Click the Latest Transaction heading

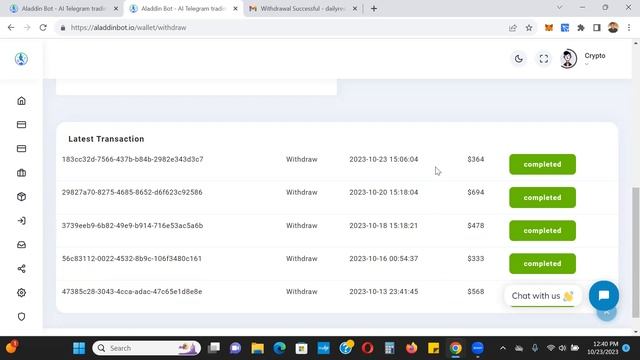click(x=106, y=139)
